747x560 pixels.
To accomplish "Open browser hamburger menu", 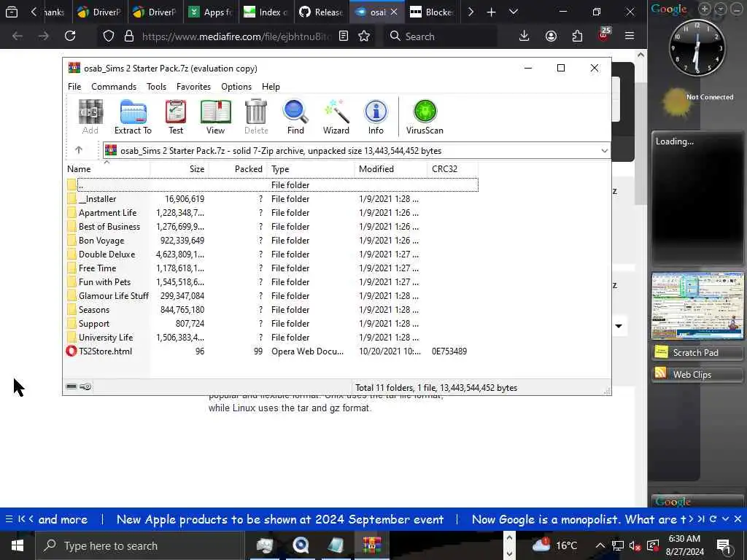I will pos(630,36).
